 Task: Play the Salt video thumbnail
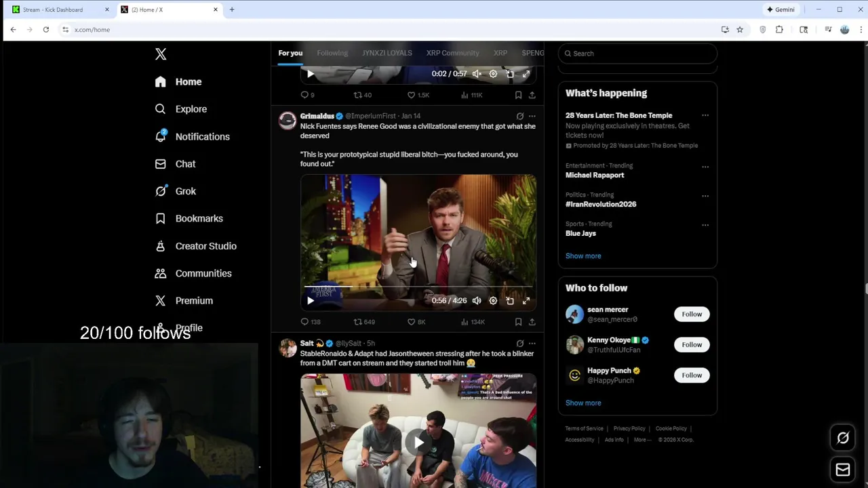418,443
